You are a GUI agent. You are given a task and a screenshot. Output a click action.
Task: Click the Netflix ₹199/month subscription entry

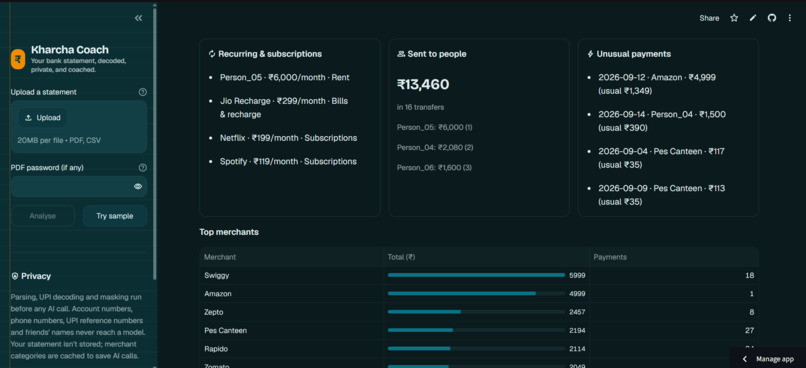(x=288, y=138)
